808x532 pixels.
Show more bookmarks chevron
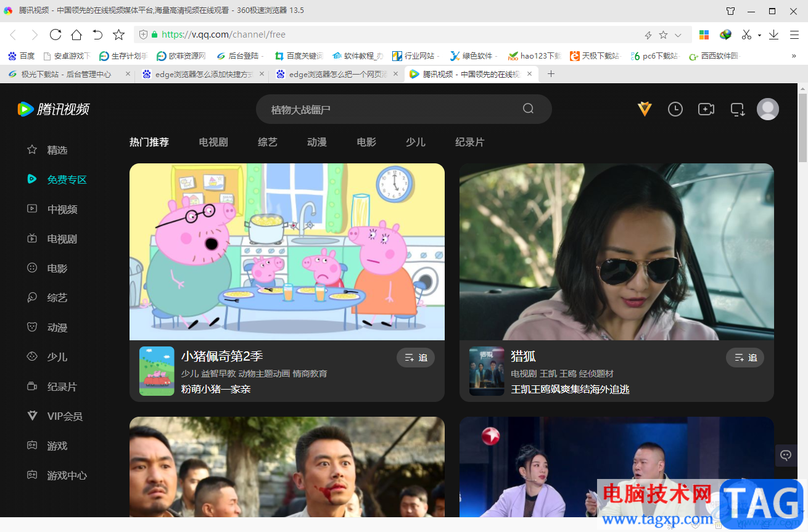pos(794,56)
